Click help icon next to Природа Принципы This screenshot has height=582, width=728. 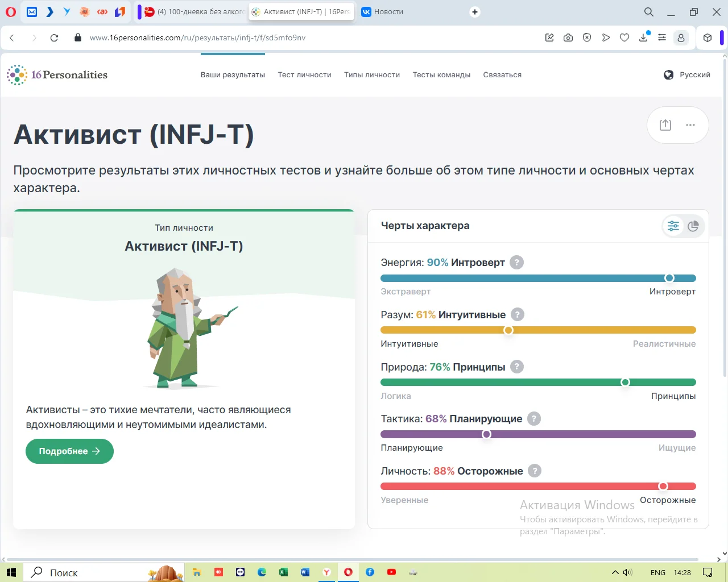click(x=516, y=367)
